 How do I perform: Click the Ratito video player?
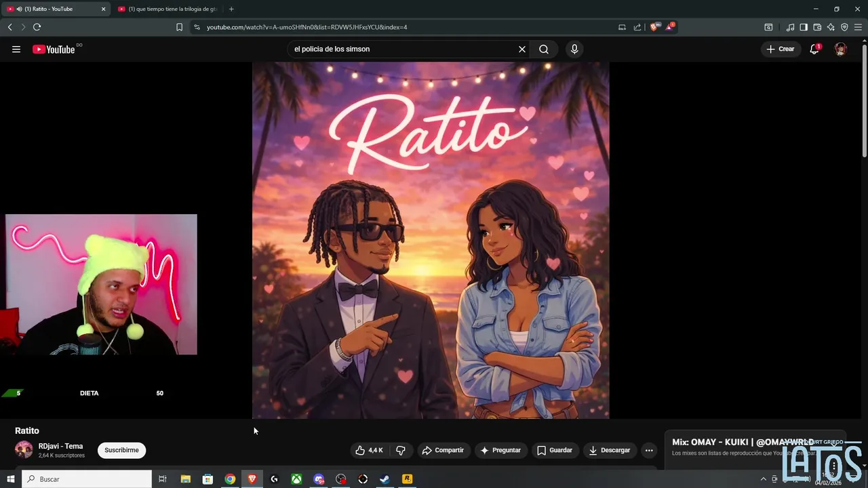point(431,241)
